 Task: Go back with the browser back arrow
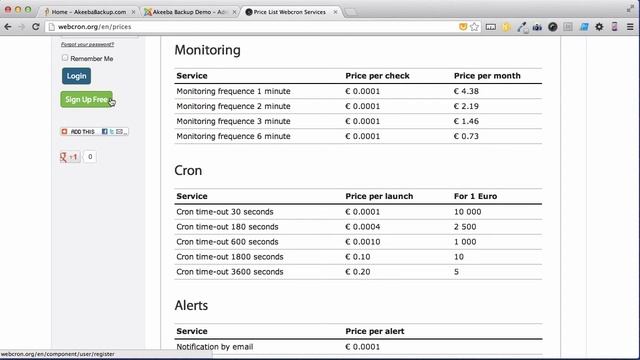[x=8, y=27]
